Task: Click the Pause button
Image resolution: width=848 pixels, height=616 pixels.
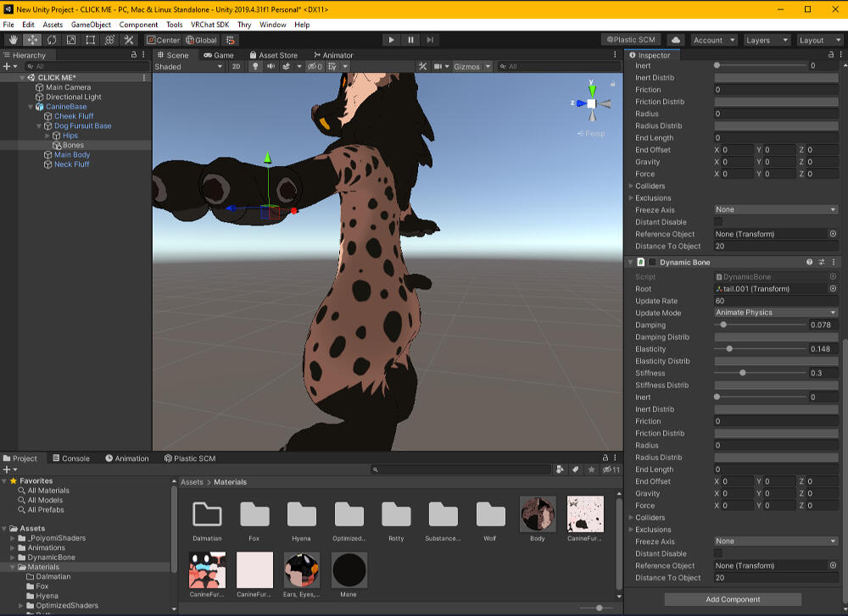Action: [410, 40]
